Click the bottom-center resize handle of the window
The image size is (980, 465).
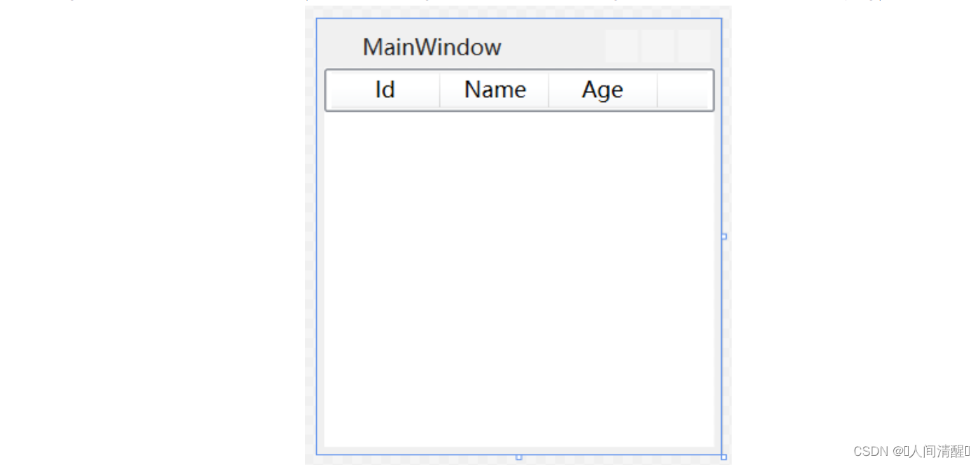click(519, 457)
